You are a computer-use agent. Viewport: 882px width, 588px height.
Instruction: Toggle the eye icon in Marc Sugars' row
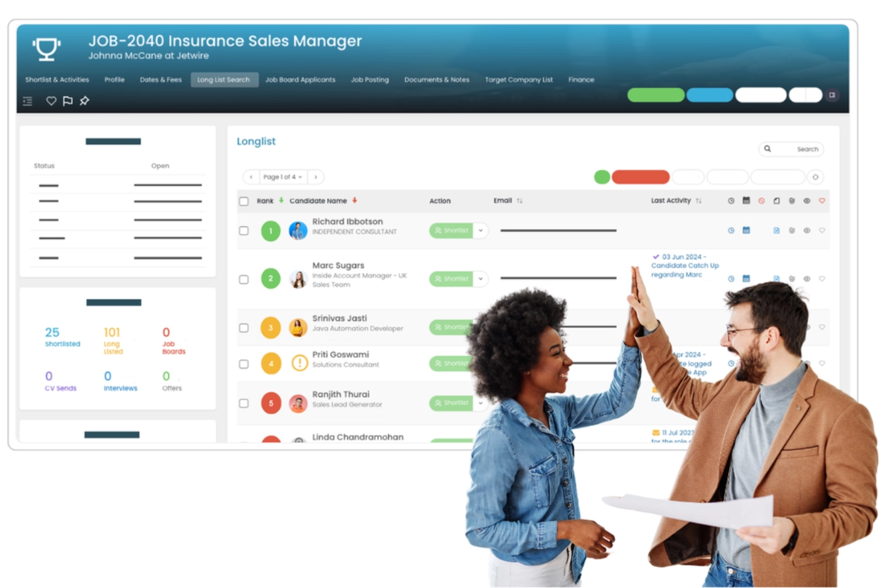pos(807,279)
